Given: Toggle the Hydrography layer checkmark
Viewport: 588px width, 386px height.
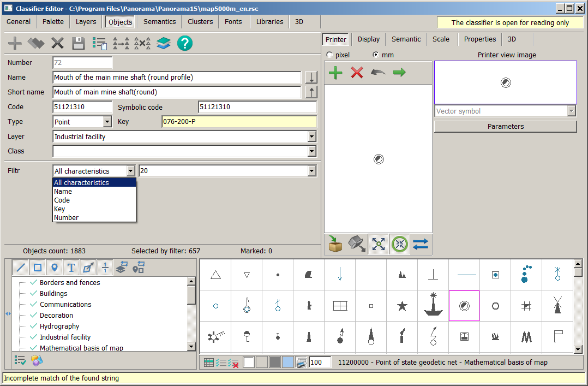Looking at the screenshot, I should [33, 326].
